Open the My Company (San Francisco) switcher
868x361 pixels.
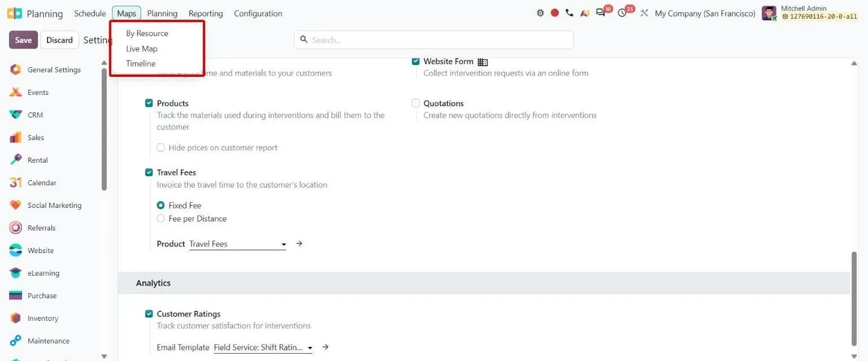(705, 13)
